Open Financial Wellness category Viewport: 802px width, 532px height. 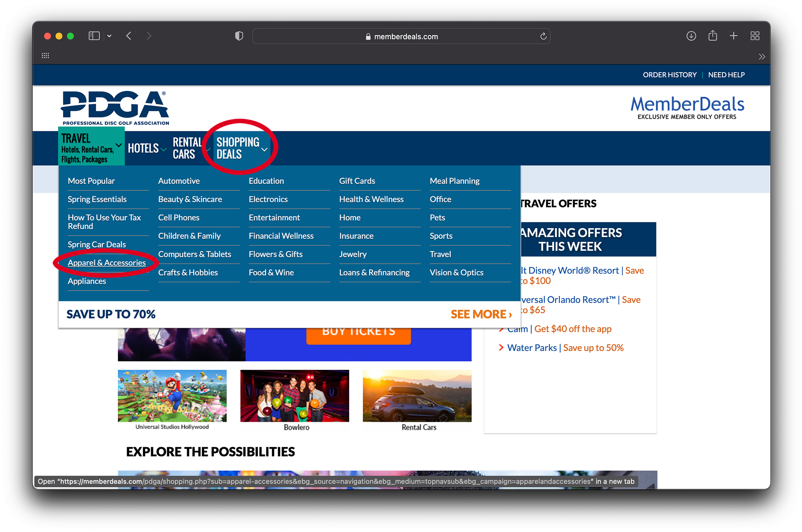[x=281, y=236]
